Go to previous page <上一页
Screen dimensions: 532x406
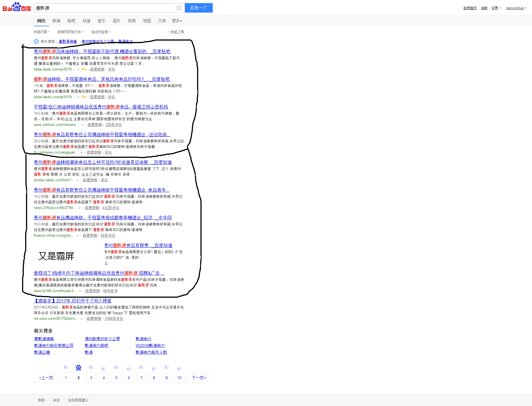click(x=46, y=378)
